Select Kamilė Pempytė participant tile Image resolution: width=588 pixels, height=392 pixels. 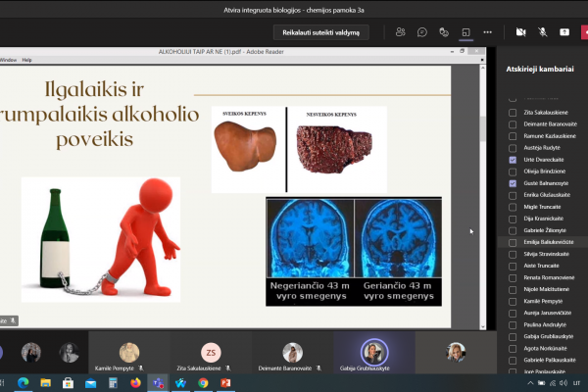pyautogui.click(x=129, y=353)
